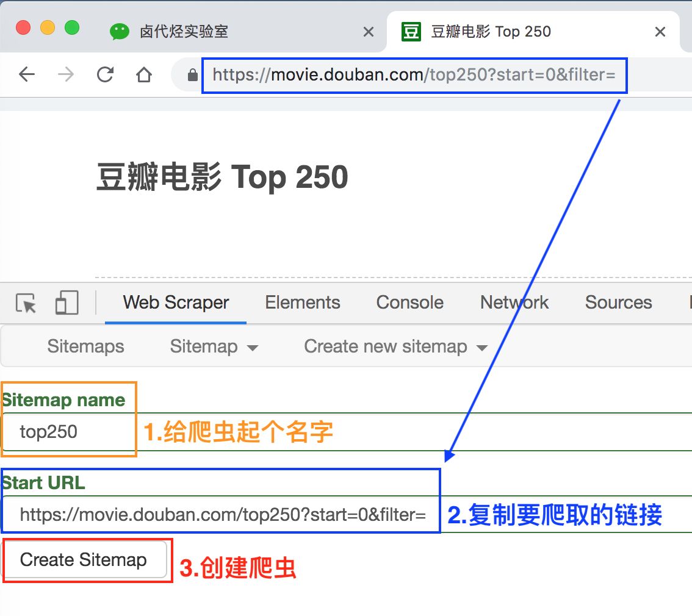Viewport: 692px width, 616px height.
Task: Click the 豆瓣电影 Top 250 page heading
Action: 222,177
